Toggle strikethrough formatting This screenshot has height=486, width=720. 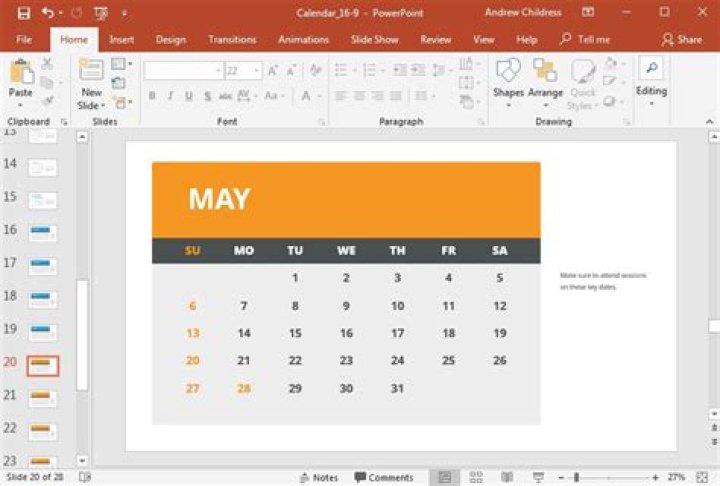225,96
